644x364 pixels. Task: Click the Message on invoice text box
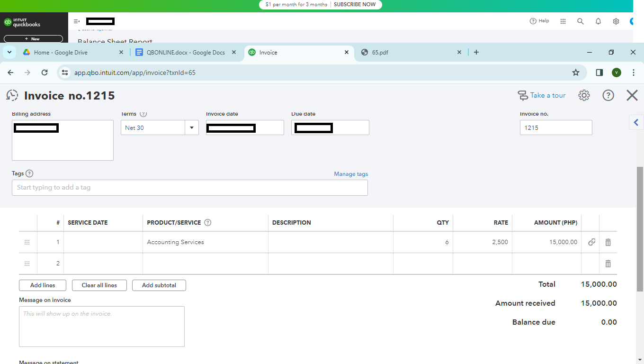102,327
